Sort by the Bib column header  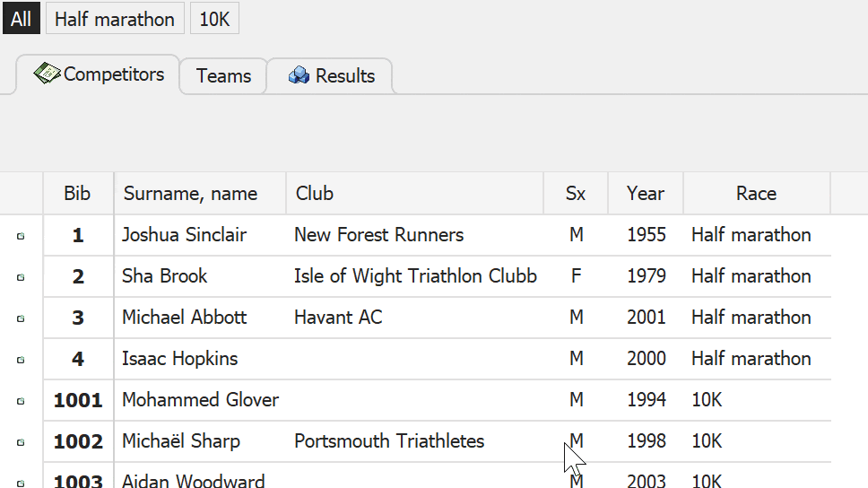(x=77, y=194)
